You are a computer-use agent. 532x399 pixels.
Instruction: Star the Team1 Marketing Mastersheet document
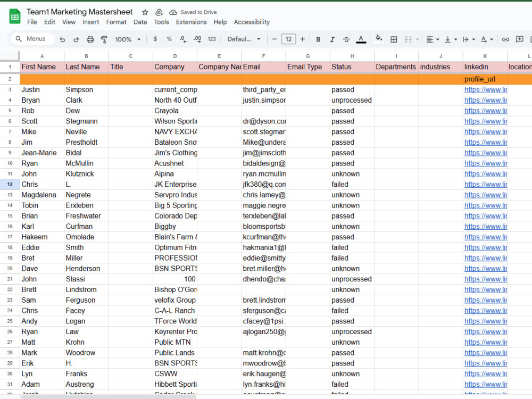coord(145,12)
